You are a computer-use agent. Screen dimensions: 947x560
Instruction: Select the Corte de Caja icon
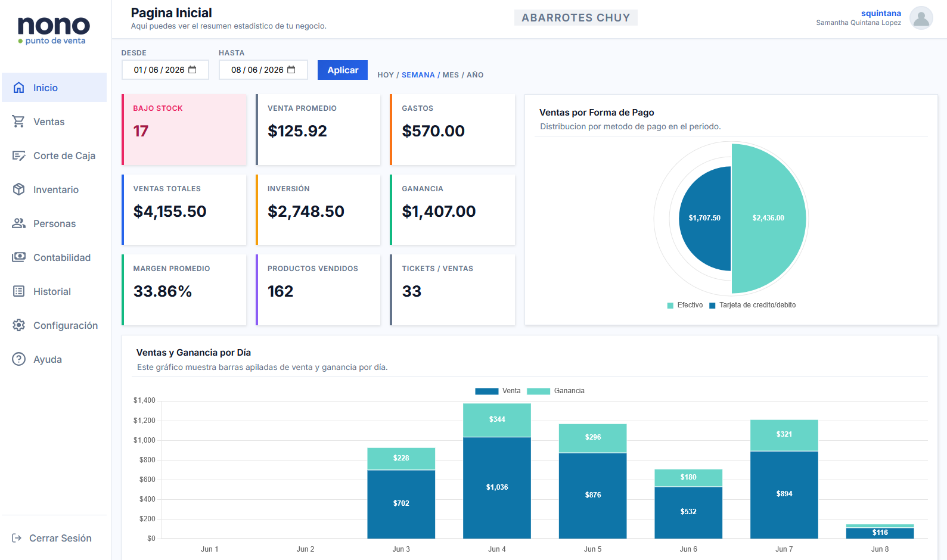coord(18,155)
